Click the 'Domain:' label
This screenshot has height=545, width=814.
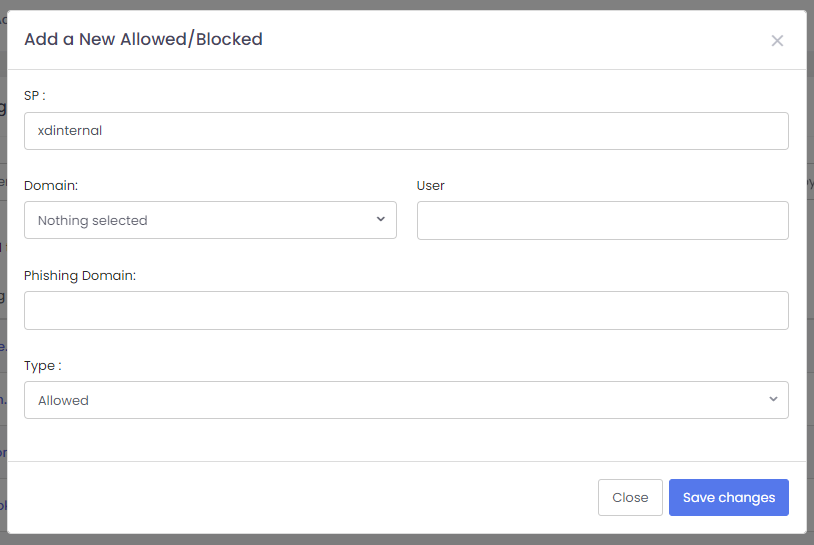coord(51,185)
